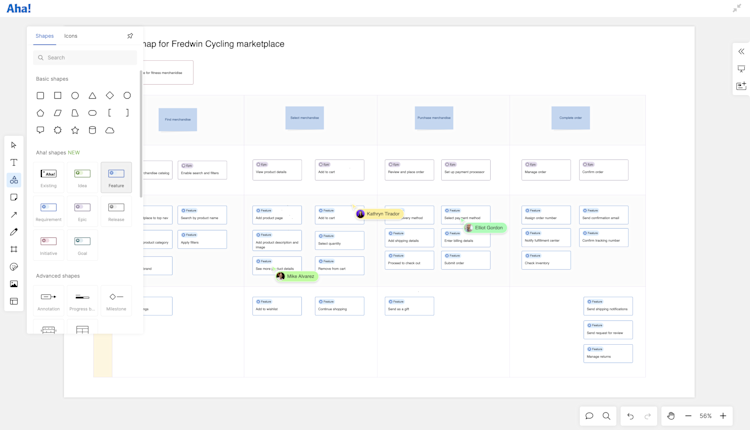Pick the pentagon basic shape

tap(40, 113)
